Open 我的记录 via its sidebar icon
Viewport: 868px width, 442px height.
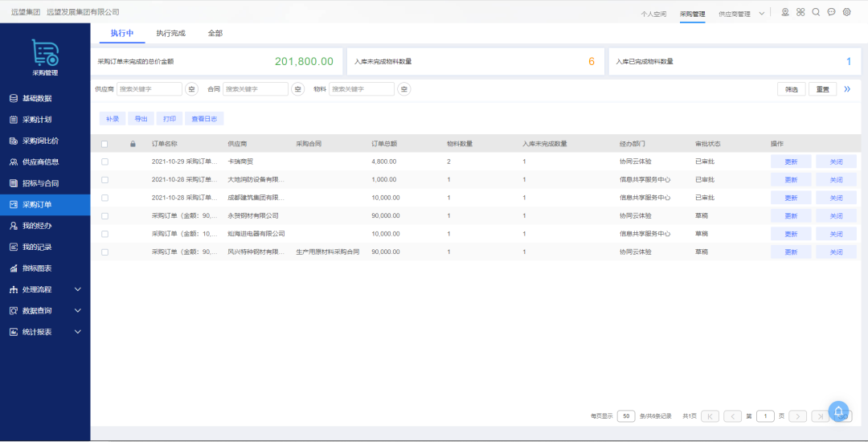pos(14,247)
